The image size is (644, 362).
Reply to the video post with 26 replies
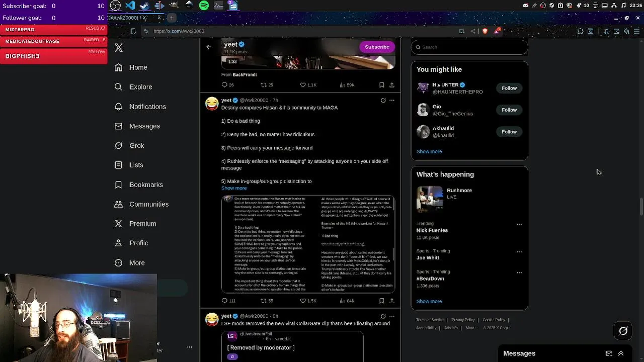(x=228, y=85)
